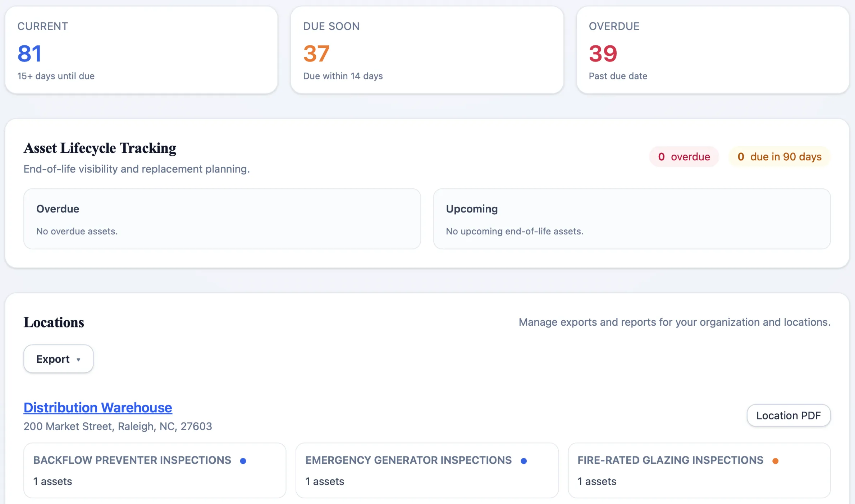Click the "0 due in 90 days" badge
Image resolution: width=855 pixels, height=504 pixels.
click(x=779, y=156)
